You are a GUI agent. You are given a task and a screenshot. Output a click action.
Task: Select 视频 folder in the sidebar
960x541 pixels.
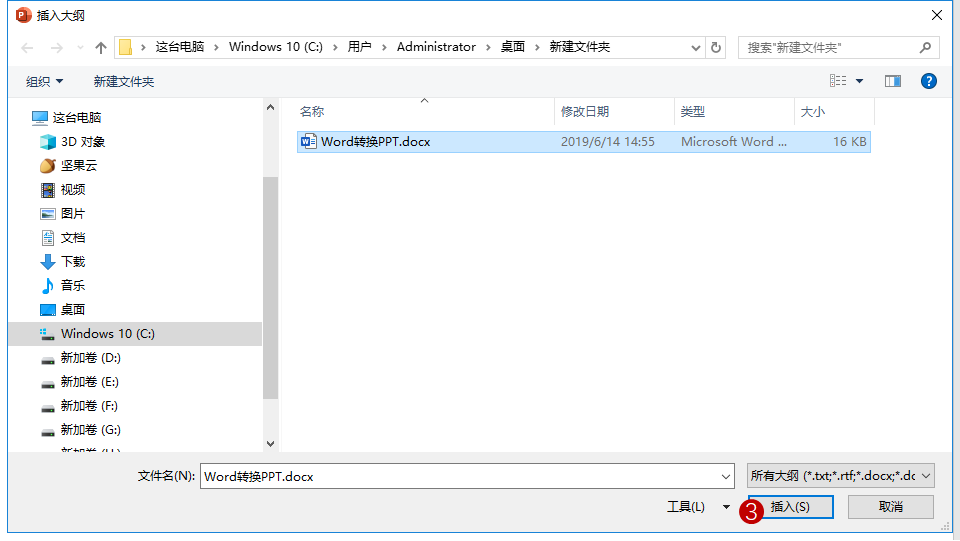pyautogui.click(x=72, y=190)
